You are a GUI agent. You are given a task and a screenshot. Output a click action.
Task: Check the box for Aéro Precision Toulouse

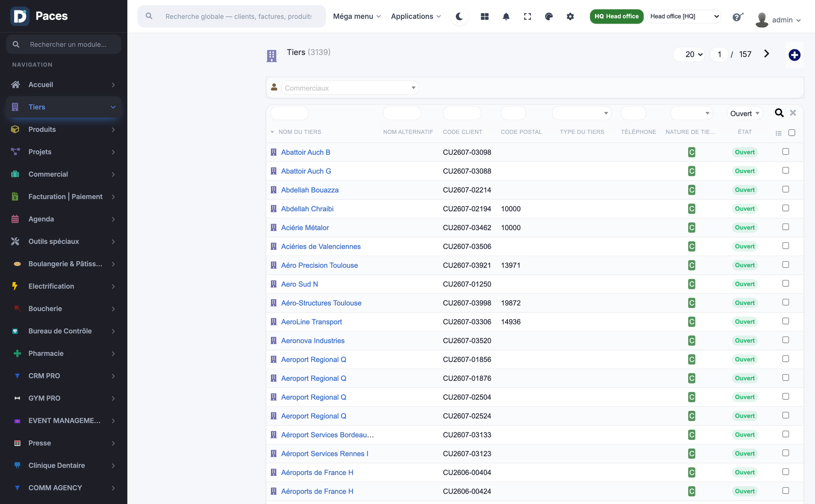tap(786, 265)
